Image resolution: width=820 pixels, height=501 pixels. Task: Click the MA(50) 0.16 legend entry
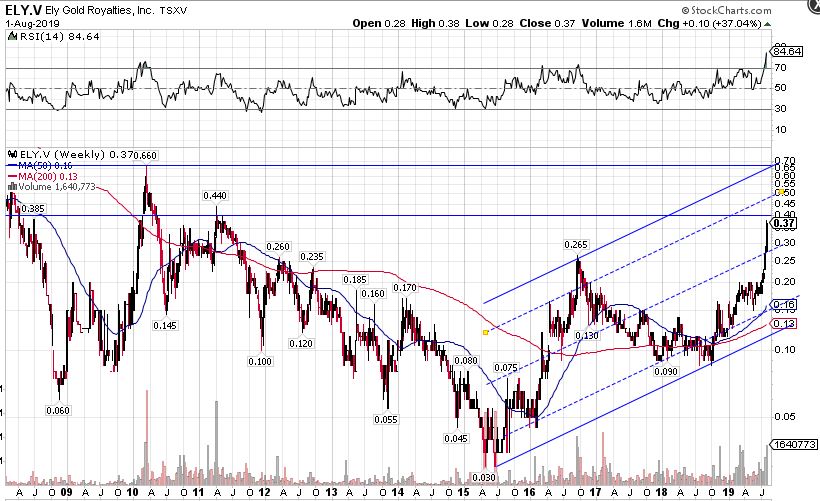pyautogui.click(x=40, y=165)
